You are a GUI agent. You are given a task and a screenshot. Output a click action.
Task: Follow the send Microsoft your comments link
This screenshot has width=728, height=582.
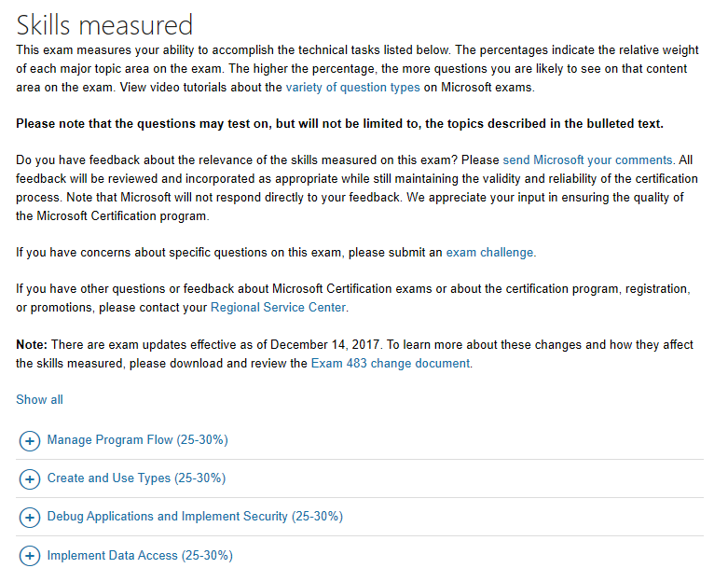click(x=588, y=160)
